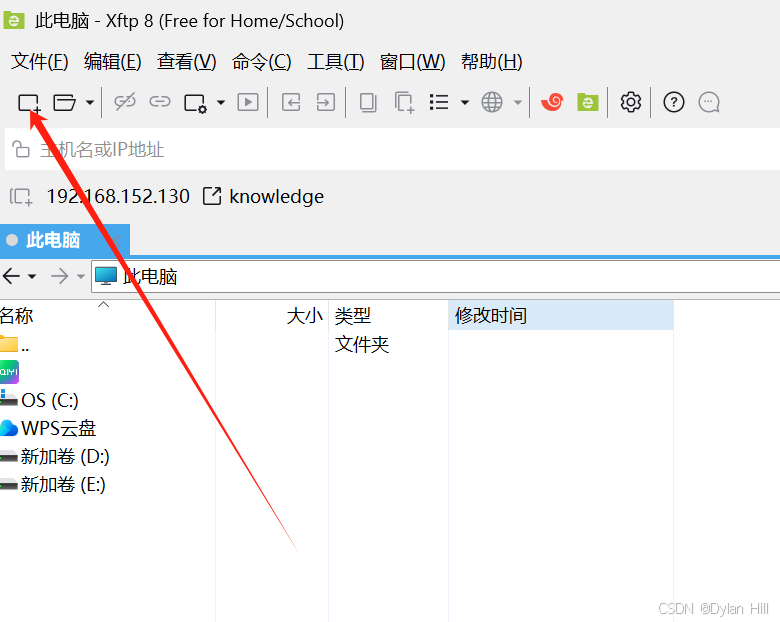Click the 此电脑 path box

coord(436,276)
